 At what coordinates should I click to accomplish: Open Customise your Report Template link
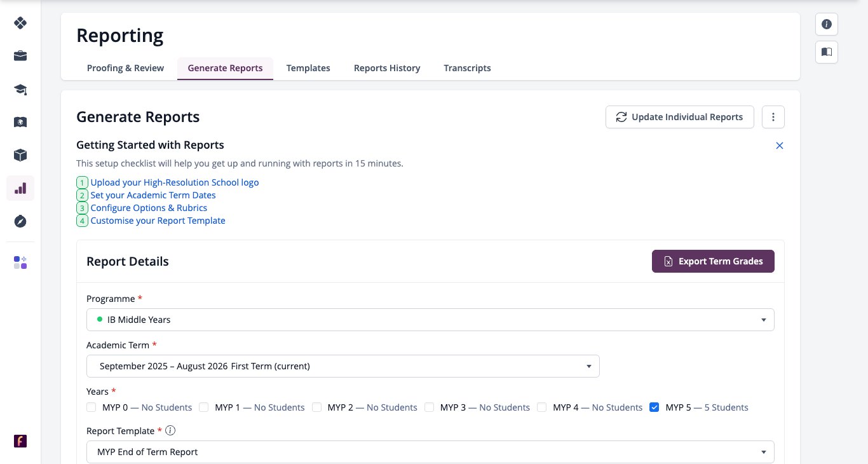[x=158, y=221]
